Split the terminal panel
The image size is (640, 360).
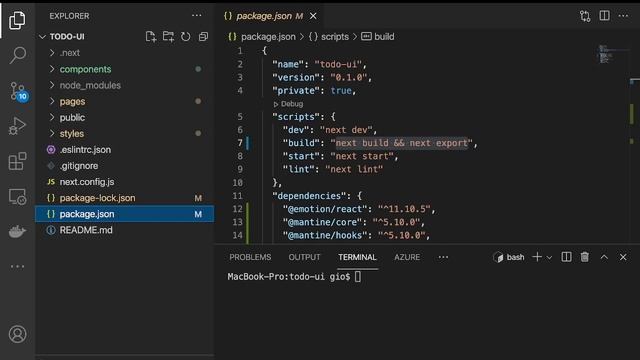click(567, 257)
